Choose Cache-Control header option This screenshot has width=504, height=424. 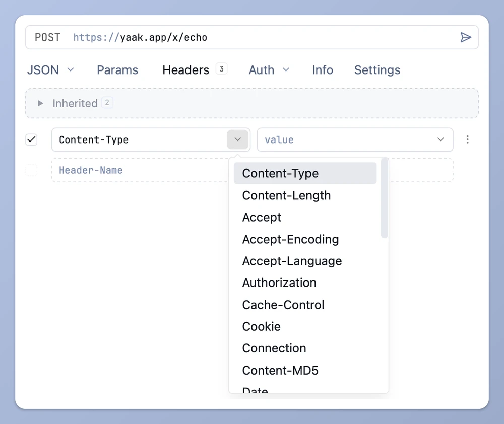305,305
